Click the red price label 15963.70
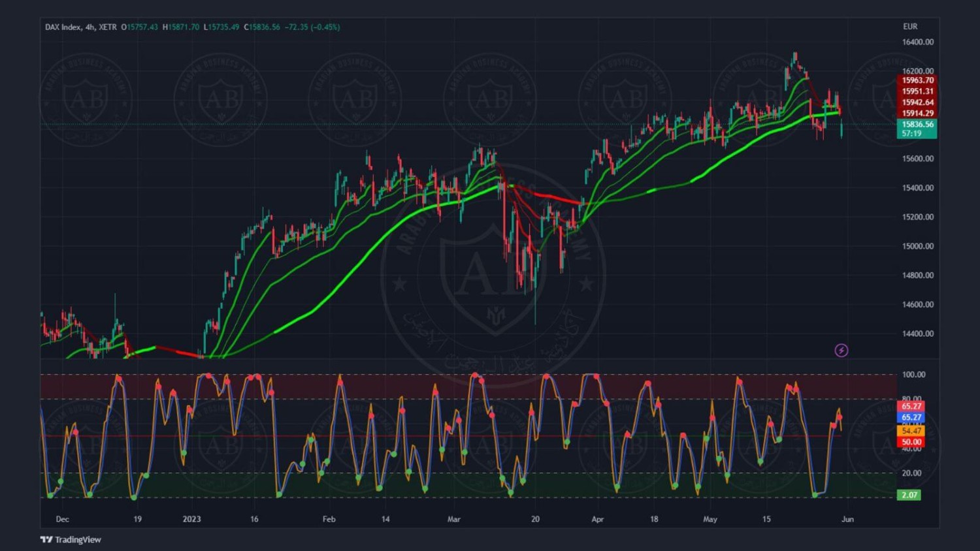The image size is (980, 551). (917, 80)
